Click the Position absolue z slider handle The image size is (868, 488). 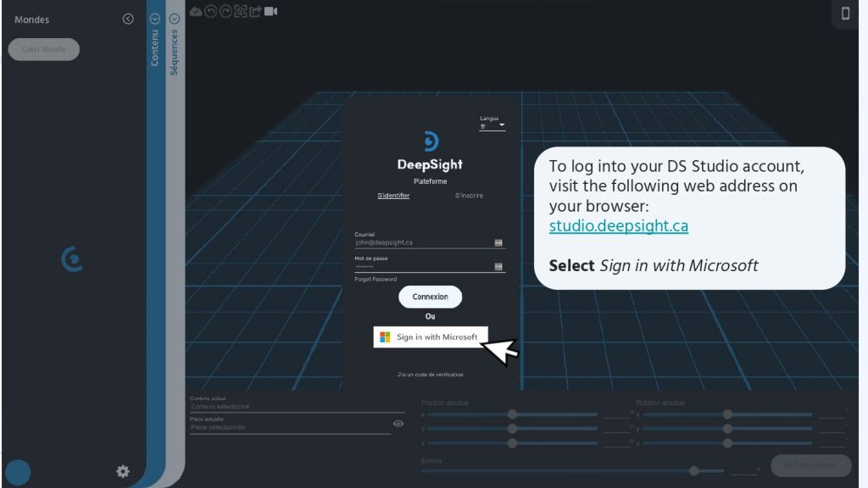(x=513, y=442)
